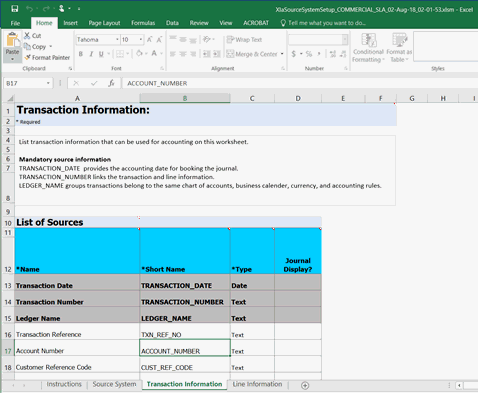This screenshot has width=478, height=393.
Task: Switch to the Line Information sheet tab
Action: pyautogui.click(x=257, y=384)
